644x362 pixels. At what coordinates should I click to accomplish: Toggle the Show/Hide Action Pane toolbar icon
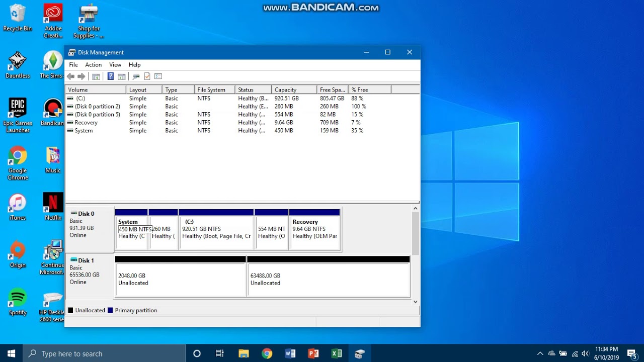tap(121, 76)
